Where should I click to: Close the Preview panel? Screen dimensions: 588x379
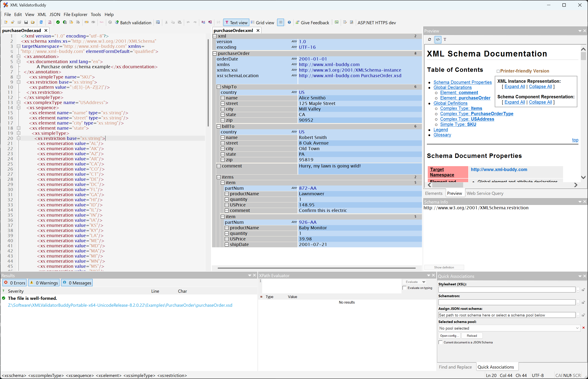pos(585,31)
